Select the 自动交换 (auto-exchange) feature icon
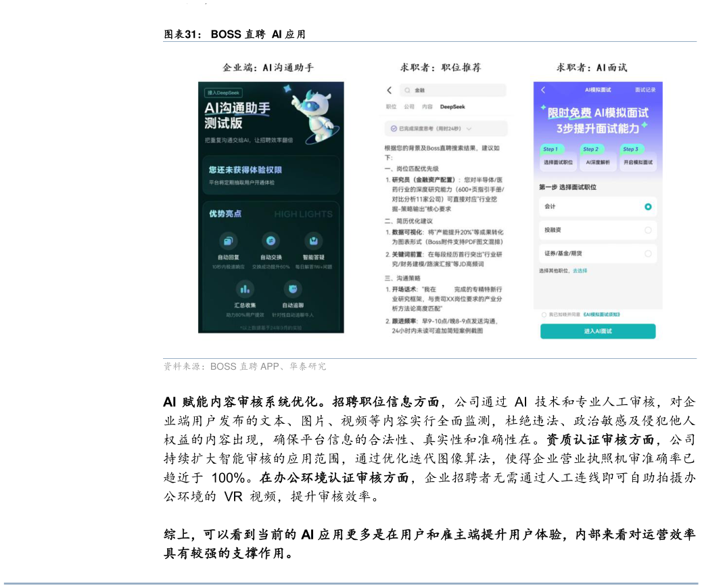This screenshot has height=588, width=702. [270, 240]
